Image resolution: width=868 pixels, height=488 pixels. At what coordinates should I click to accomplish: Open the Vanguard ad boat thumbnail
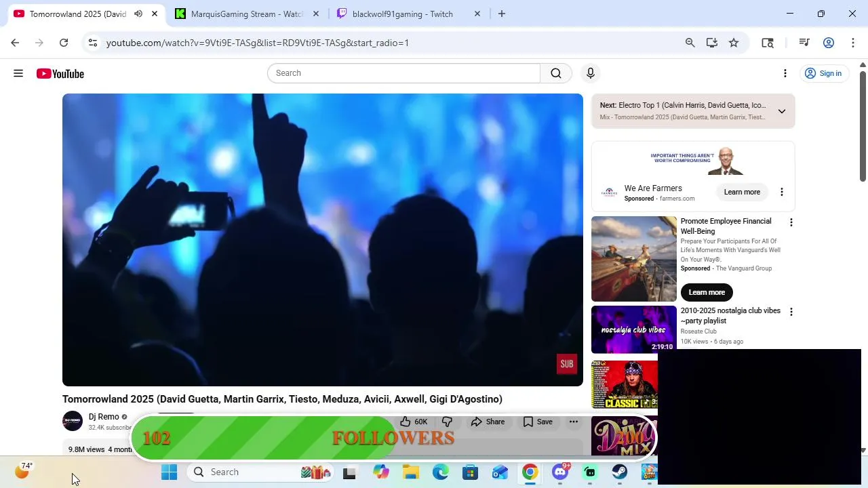pos(634,259)
